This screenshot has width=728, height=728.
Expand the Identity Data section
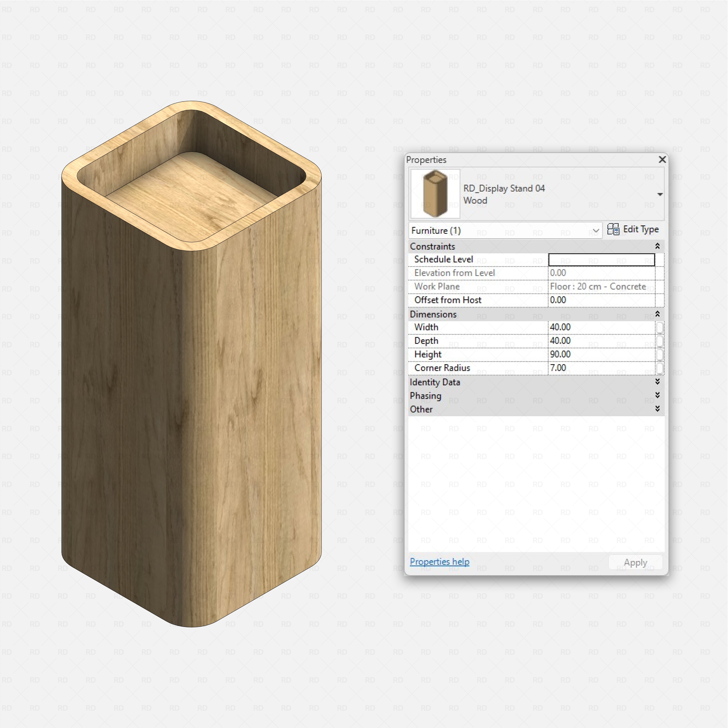point(657,382)
